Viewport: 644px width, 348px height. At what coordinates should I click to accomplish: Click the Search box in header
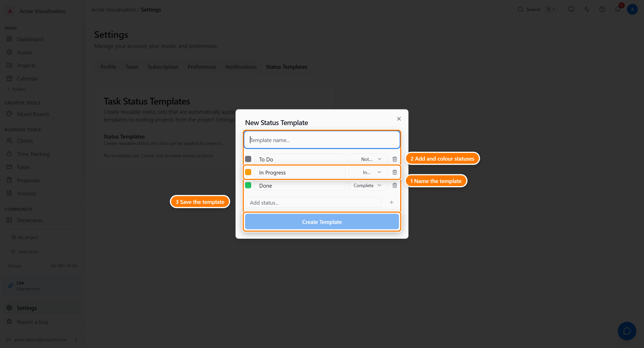click(x=537, y=9)
